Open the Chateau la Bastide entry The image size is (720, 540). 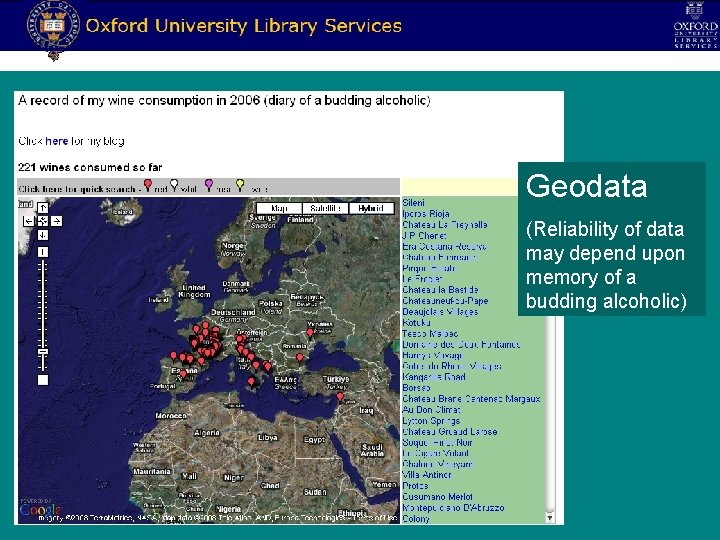click(440, 290)
